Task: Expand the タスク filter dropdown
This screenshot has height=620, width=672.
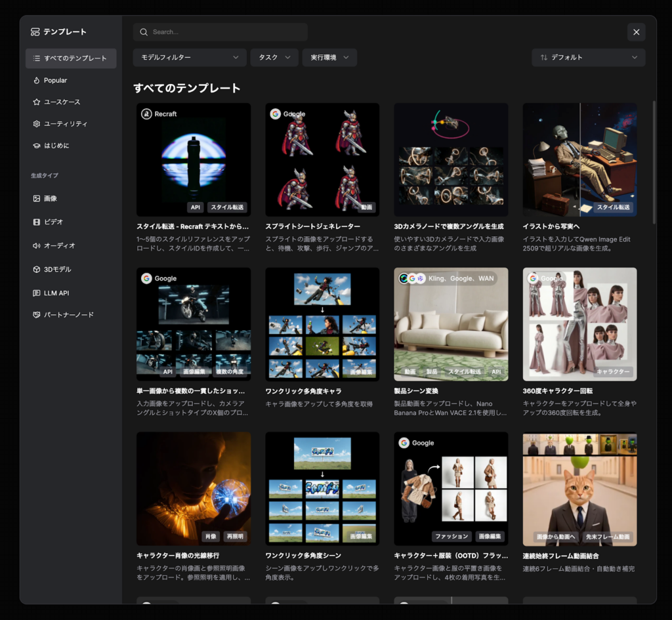Action: coord(274,58)
